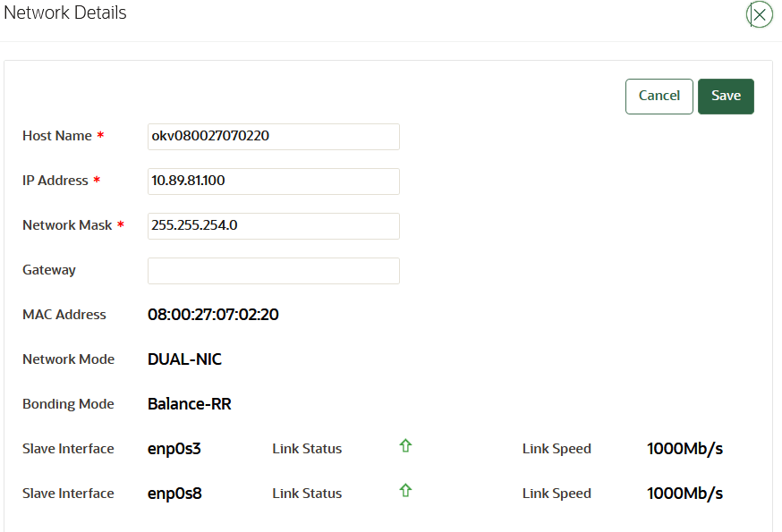782x532 pixels.
Task: Select the Link Speed value 1000Mb/s for enp0s8
Action: (x=685, y=493)
